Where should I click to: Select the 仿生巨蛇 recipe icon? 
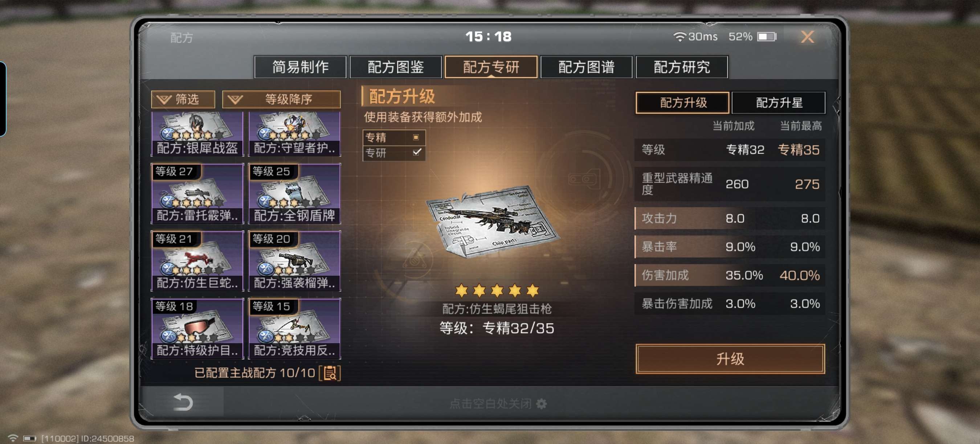197,261
